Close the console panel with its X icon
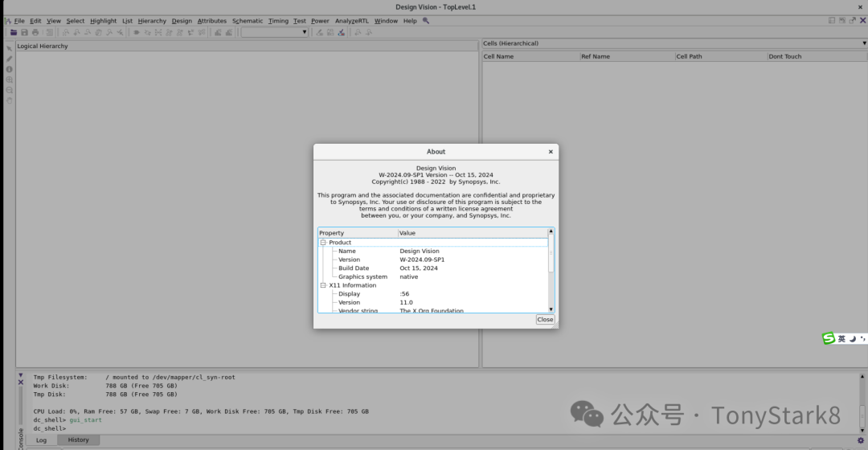Screen dimensions: 868x450 tap(20, 382)
